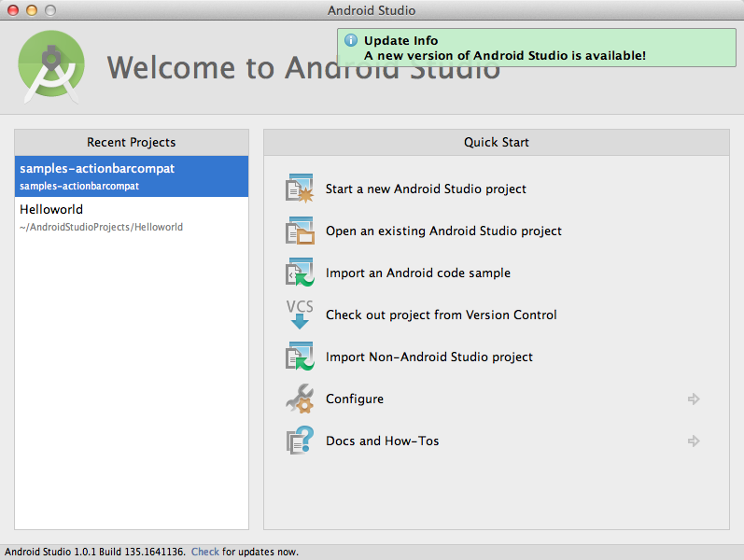Viewport: 744px width, 560px height.
Task: Select the samples-actionbarcompat recent project
Action: (x=132, y=176)
